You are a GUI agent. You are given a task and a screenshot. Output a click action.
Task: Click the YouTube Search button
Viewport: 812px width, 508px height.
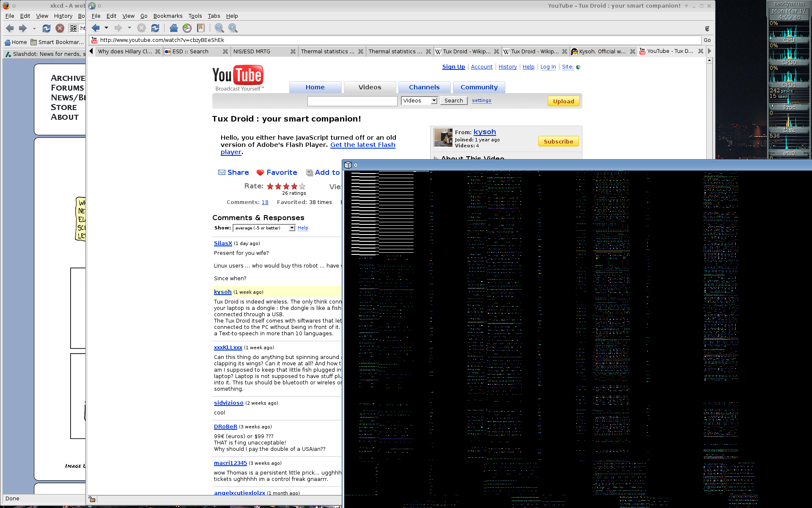coord(454,101)
